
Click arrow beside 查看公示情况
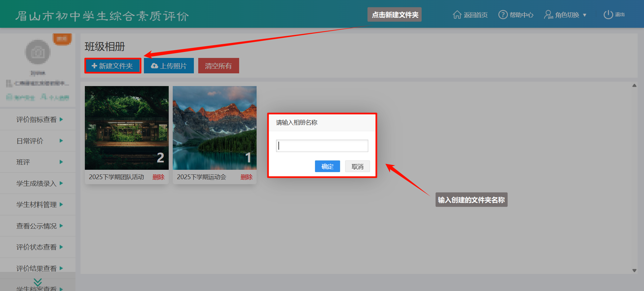coord(61,226)
